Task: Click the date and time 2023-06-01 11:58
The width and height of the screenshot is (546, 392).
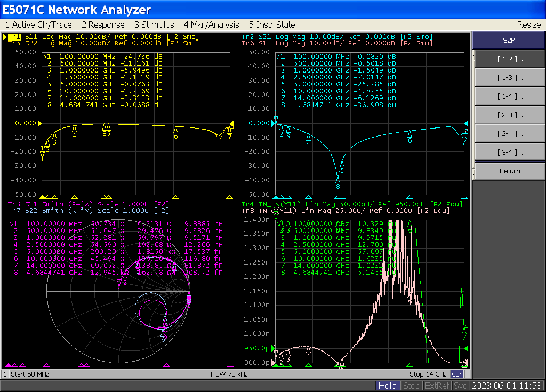Action: point(507,386)
